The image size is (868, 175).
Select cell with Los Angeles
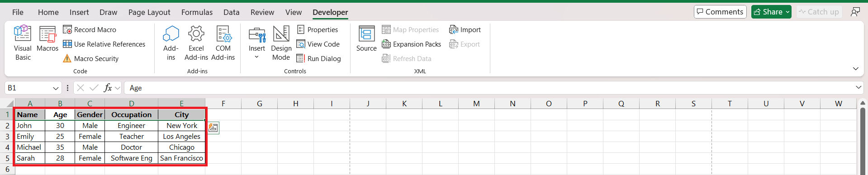coord(182,137)
